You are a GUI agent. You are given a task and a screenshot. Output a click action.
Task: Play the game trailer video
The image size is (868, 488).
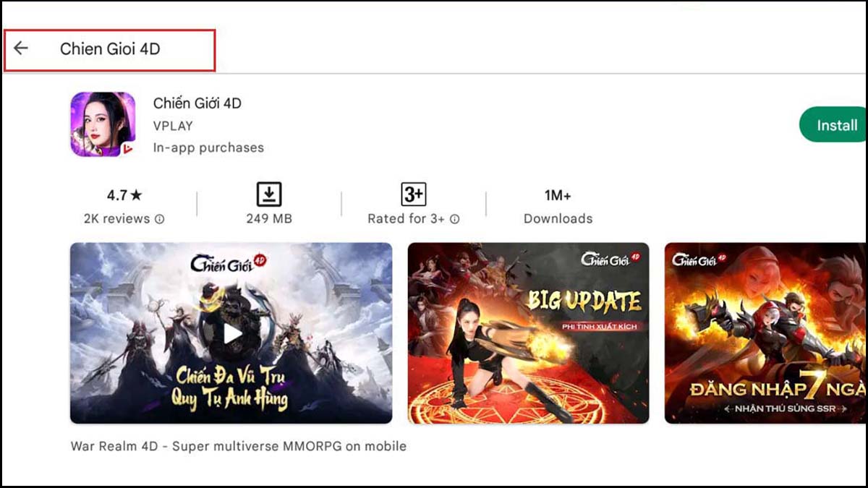coord(231,333)
